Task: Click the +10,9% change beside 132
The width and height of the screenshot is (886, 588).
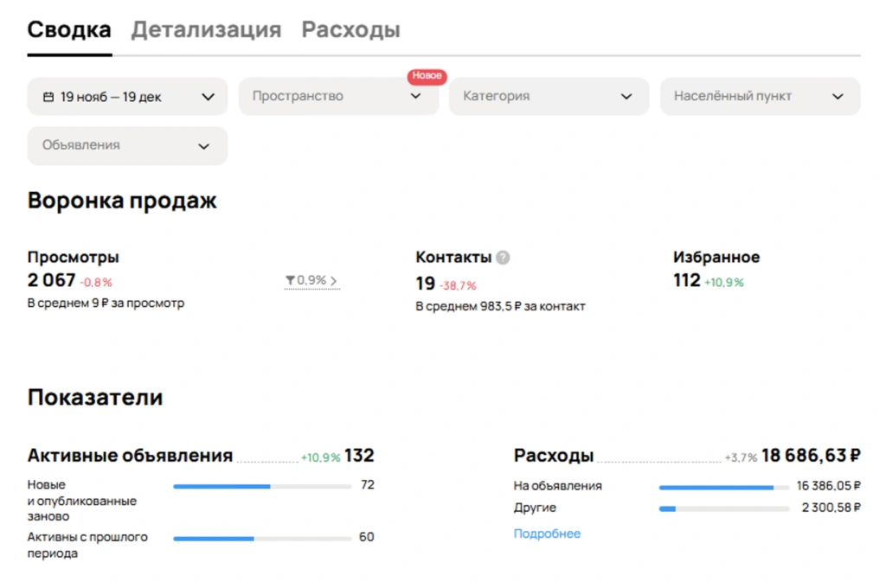Action: (320, 457)
